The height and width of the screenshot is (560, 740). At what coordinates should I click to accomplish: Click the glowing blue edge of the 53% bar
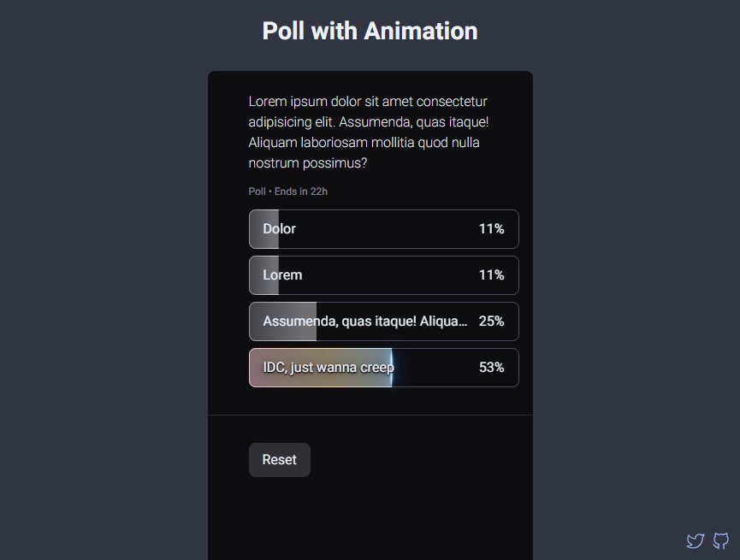pos(392,368)
